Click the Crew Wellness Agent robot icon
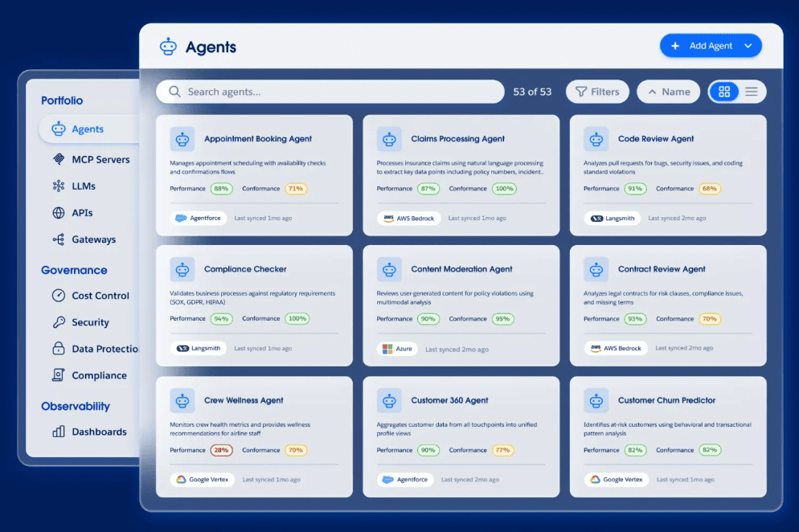799x532 pixels. (x=182, y=400)
